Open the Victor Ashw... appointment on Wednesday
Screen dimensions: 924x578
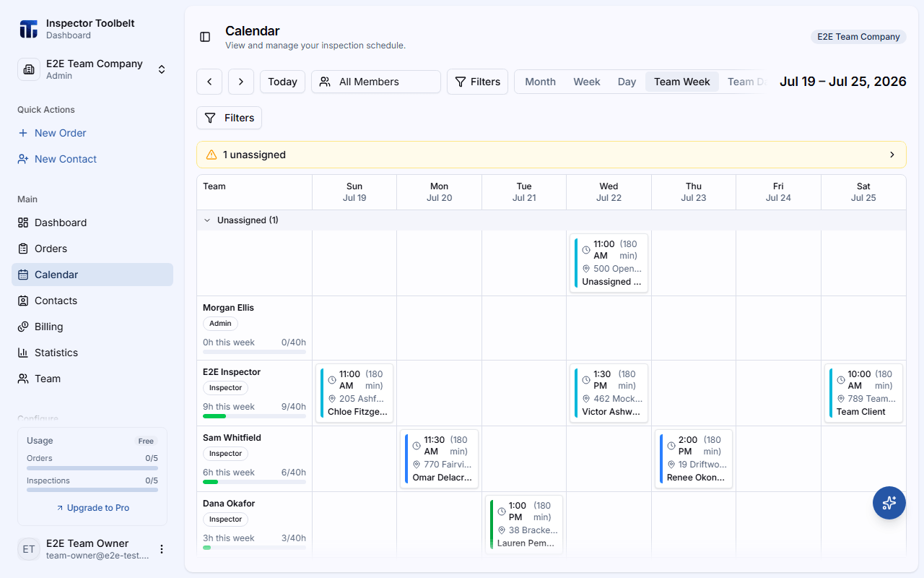pyautogui.click(x=609, y=393)
